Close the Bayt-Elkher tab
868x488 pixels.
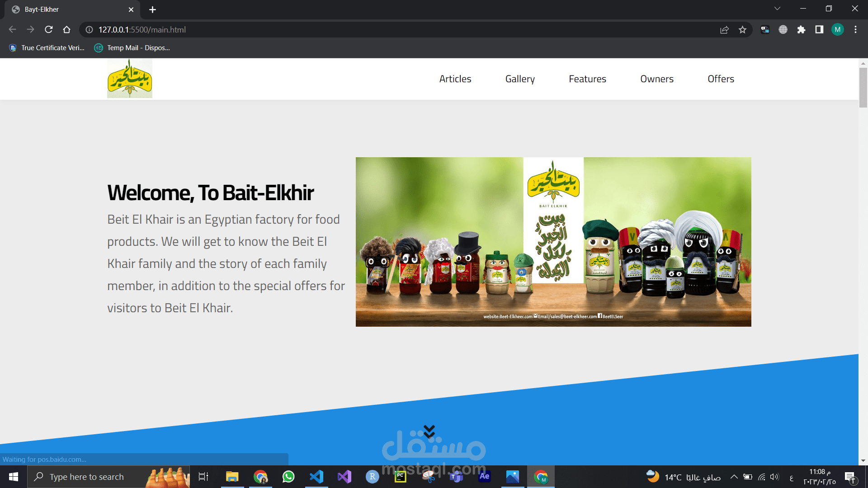click(x=131, y=9)
